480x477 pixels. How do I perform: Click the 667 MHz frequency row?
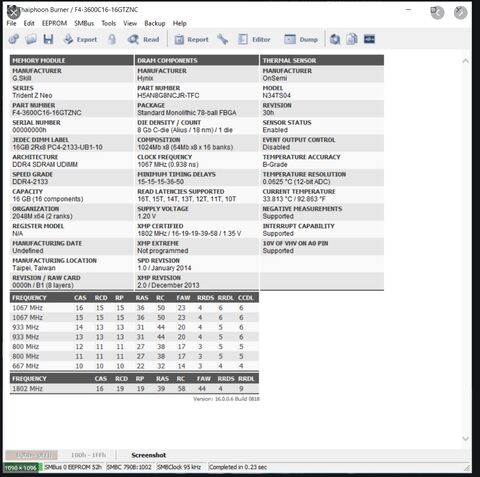point(134,366)
